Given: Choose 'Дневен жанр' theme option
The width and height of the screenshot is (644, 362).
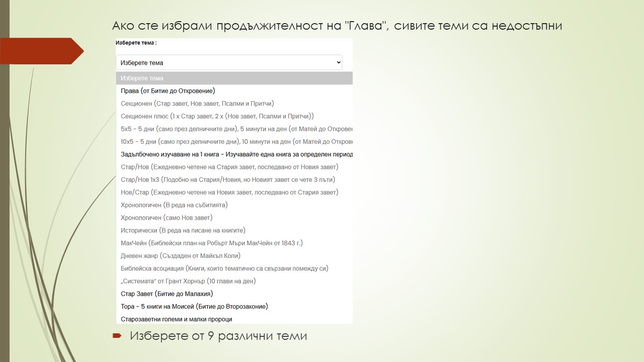Looking at the screenshot, I should click(x=181, y=255).
